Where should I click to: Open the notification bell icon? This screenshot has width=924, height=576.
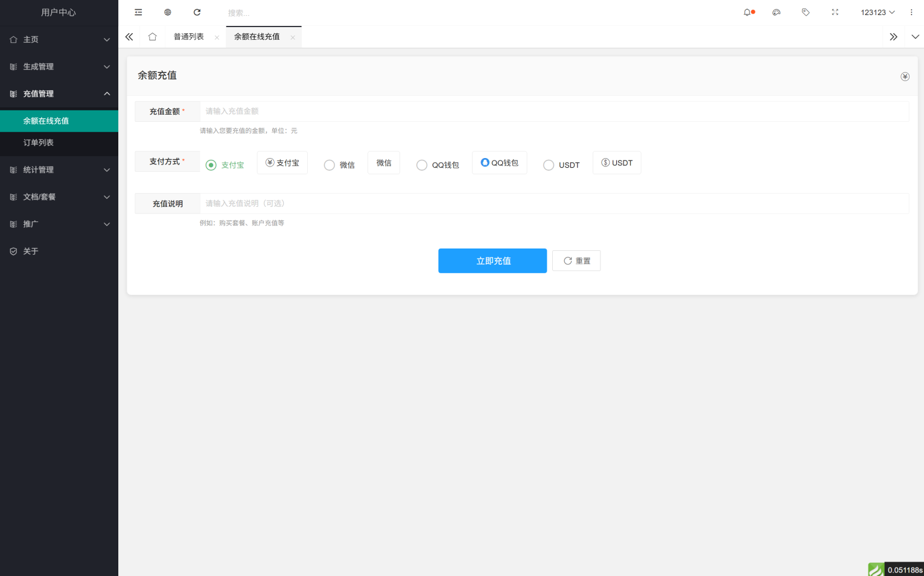tap(748, 12)
